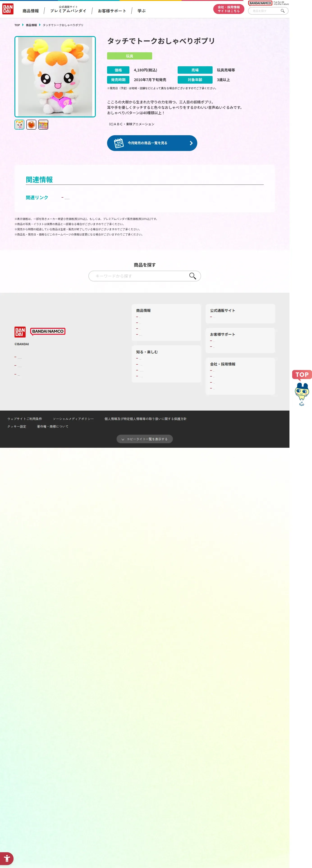Screen dimensions: 312x868
Task: Click the calendar icon on blue button
Action: pyautogui.click(x=119, y=143)
